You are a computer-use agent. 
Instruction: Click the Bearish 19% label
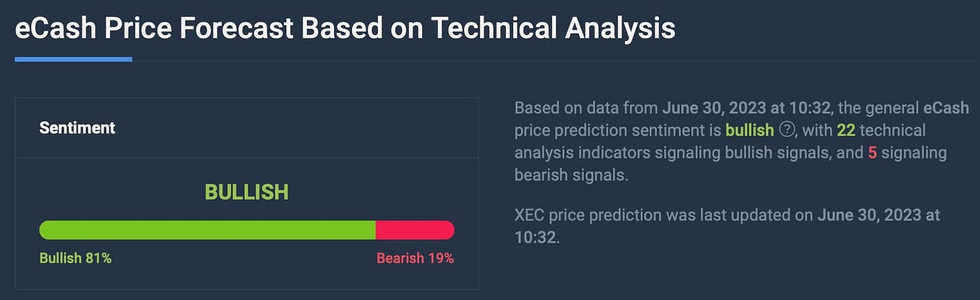click(415, 259)
